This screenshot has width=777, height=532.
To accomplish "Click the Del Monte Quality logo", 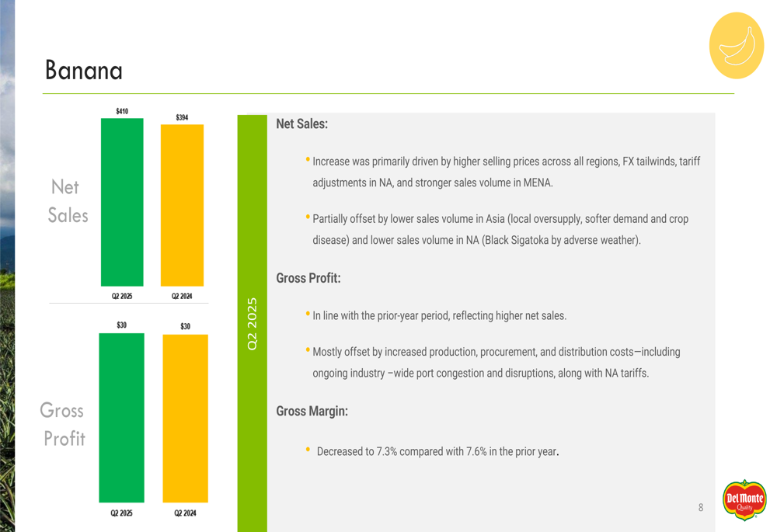I will [744, 499].
